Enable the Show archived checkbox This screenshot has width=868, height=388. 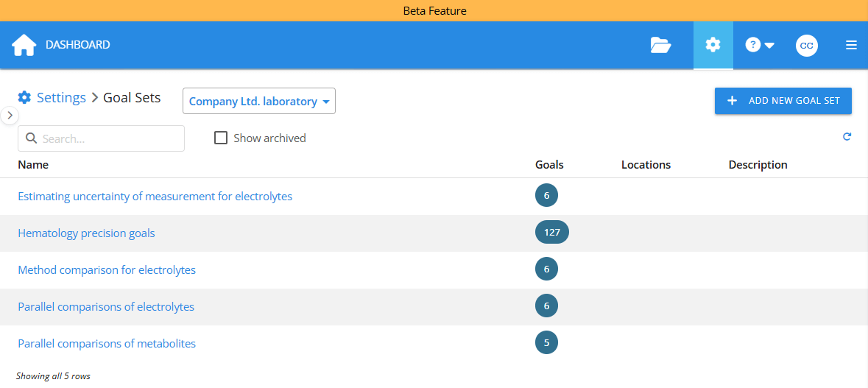[221, 138]
